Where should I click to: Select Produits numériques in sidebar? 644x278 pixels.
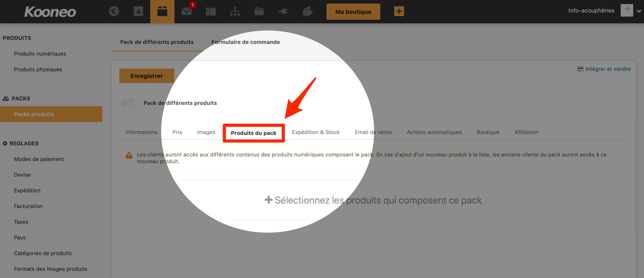(x=40, y=54)
